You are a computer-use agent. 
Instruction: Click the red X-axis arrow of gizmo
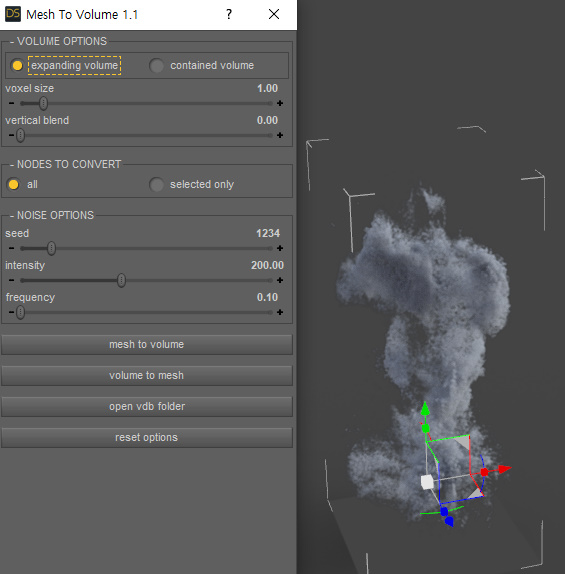tap(505, 469)
